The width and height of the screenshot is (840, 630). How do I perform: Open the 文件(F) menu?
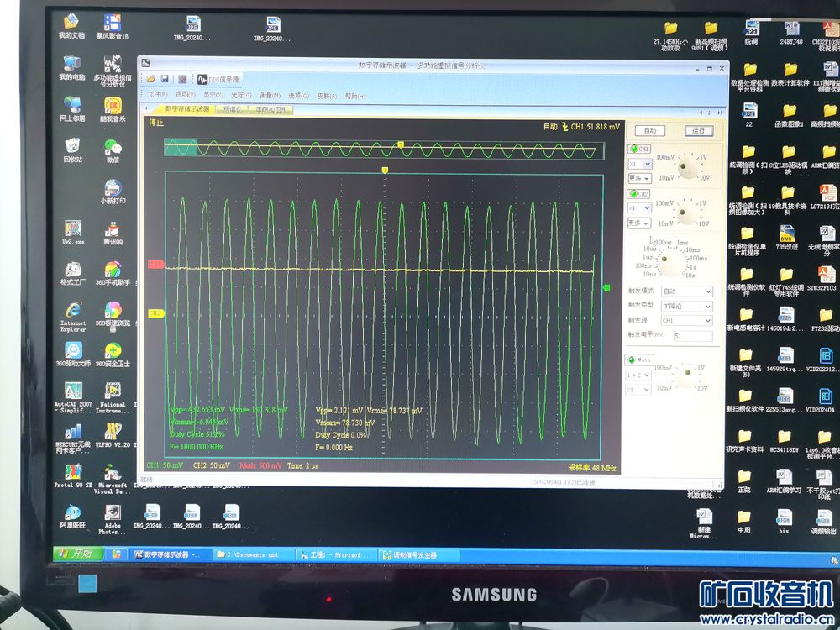158,96
